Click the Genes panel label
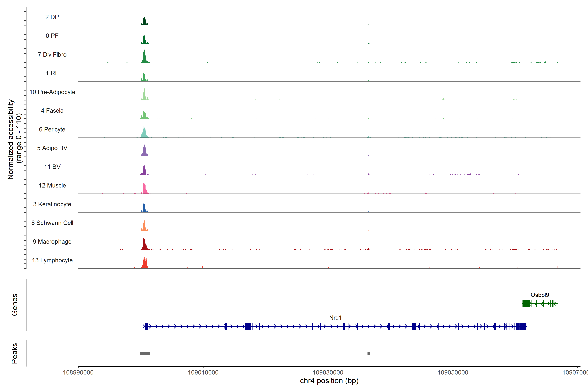Viewport: 588px width, 392px height. pos(15,304)
